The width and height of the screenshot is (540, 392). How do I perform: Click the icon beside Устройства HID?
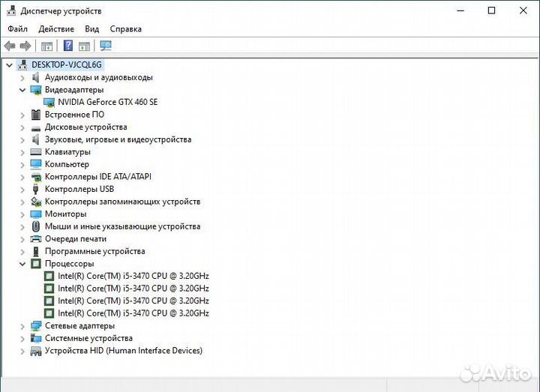point(36,351)
